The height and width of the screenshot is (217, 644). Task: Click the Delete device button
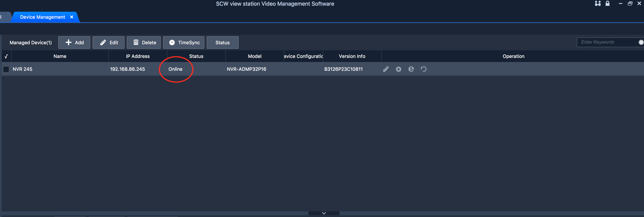coord(144,43)
